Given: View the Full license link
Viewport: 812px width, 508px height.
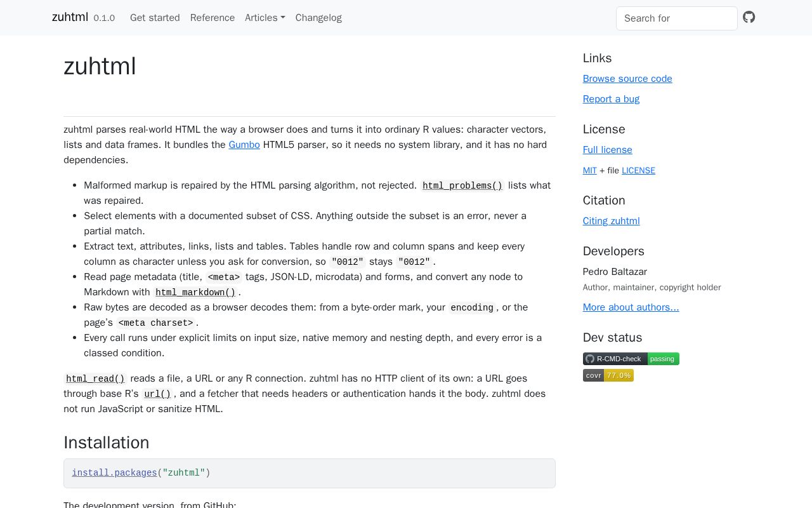Looking at the screenshot, I should (608, 150).
